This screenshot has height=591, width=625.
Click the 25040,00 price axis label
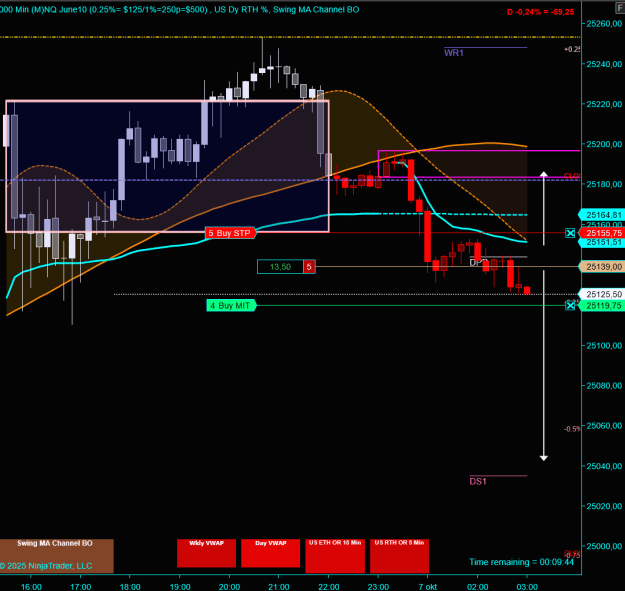coord(604,466)
